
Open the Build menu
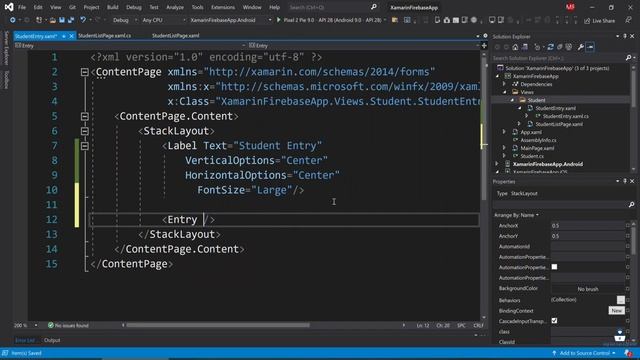tap(112, 7)
